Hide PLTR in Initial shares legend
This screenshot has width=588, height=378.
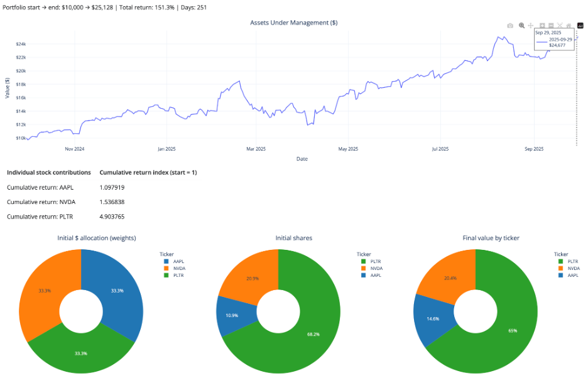coord(374,261)
